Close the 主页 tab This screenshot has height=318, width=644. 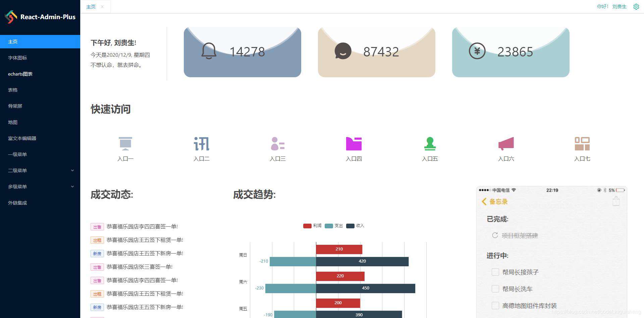(102, 7)
